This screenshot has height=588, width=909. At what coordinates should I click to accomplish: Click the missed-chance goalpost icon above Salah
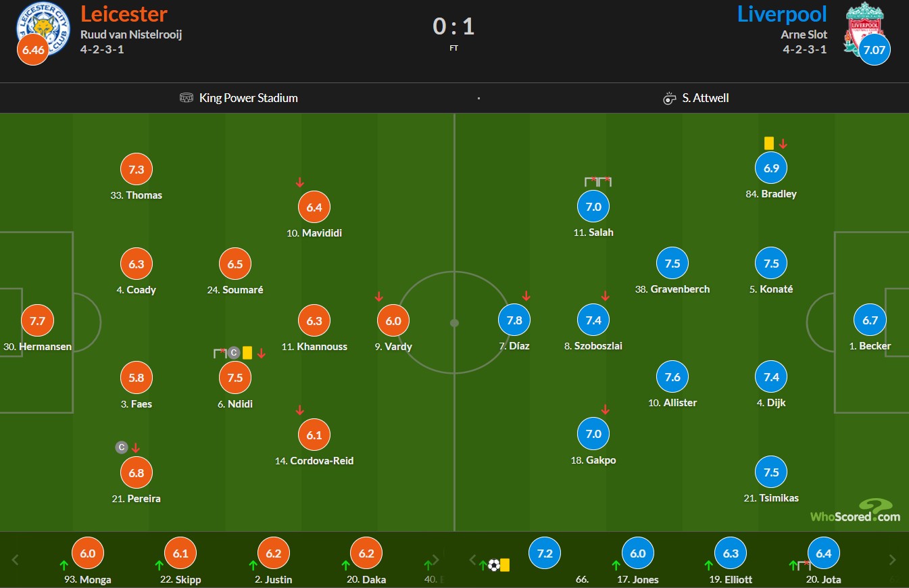tap(598, 181)
